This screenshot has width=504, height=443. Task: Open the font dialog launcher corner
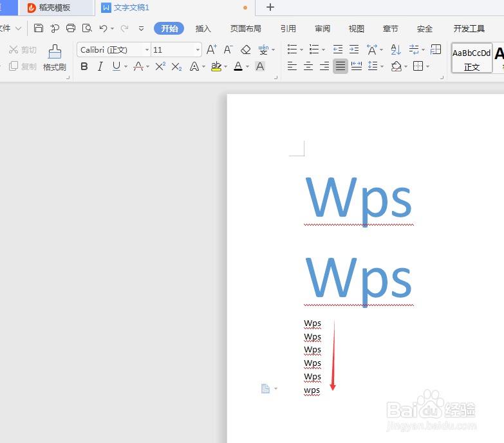(275, 77)
